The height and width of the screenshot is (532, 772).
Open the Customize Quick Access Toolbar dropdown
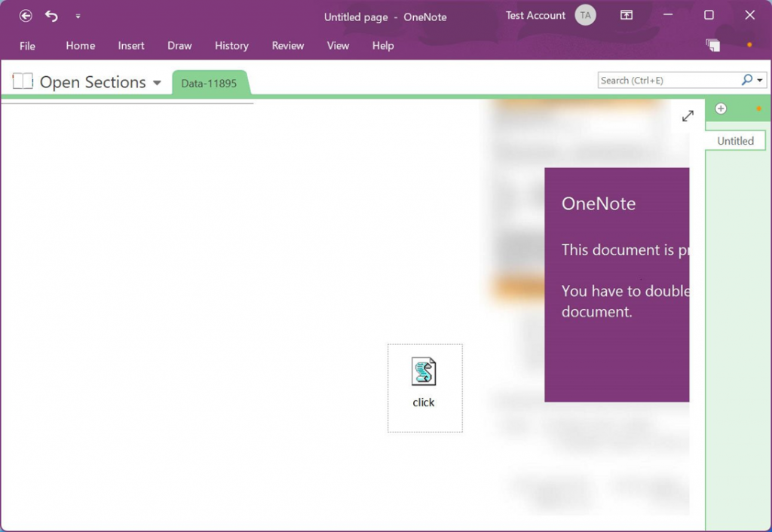[x=78, y=16]
